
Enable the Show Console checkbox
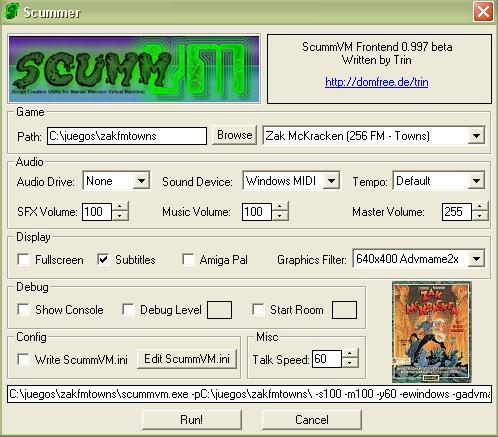click(x=24, y=309)
